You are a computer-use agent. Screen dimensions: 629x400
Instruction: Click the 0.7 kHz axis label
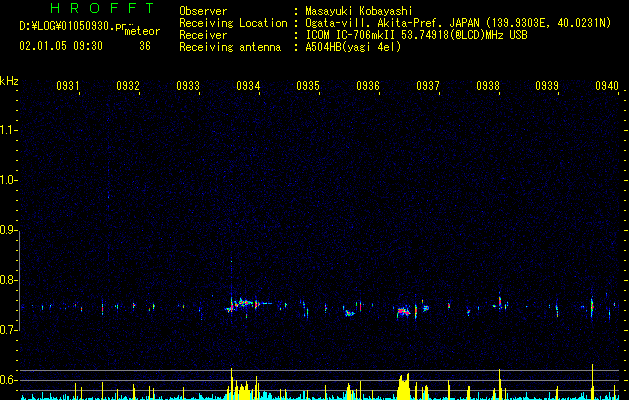tap(8, 330)
